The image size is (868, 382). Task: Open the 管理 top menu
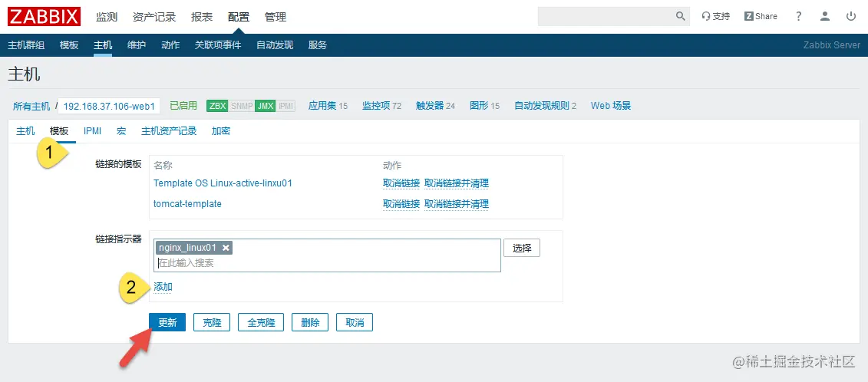pyautogui.click(x=276, y=17)
